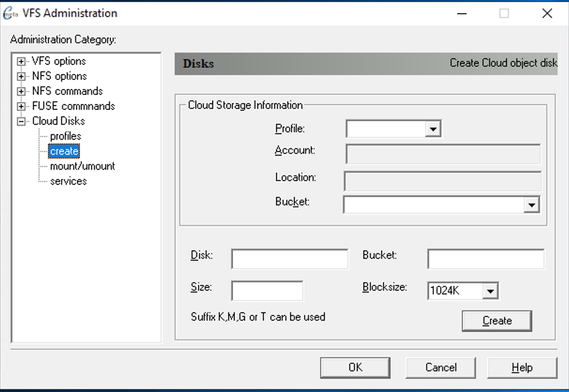The width and height of the screenshot is (569, 392).
Task: Click the Disk name input field
Action: pyautogui.click(x=290, y=259)
